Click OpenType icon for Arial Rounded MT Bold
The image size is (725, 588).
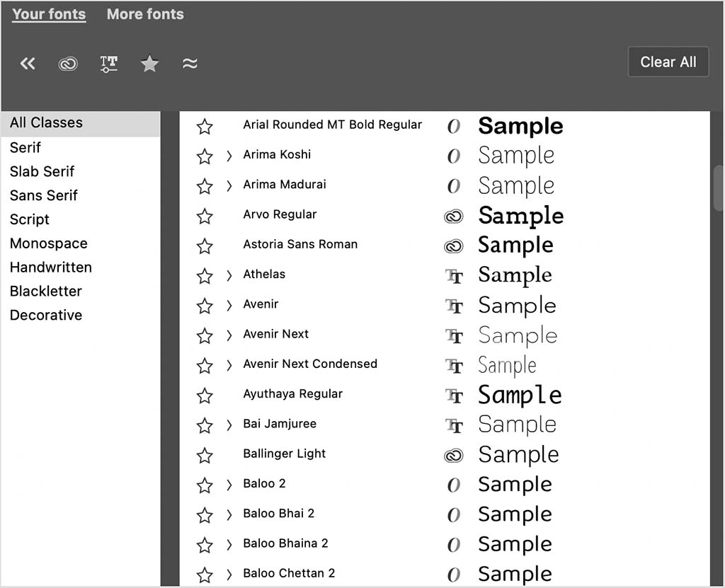coord(454,126)
